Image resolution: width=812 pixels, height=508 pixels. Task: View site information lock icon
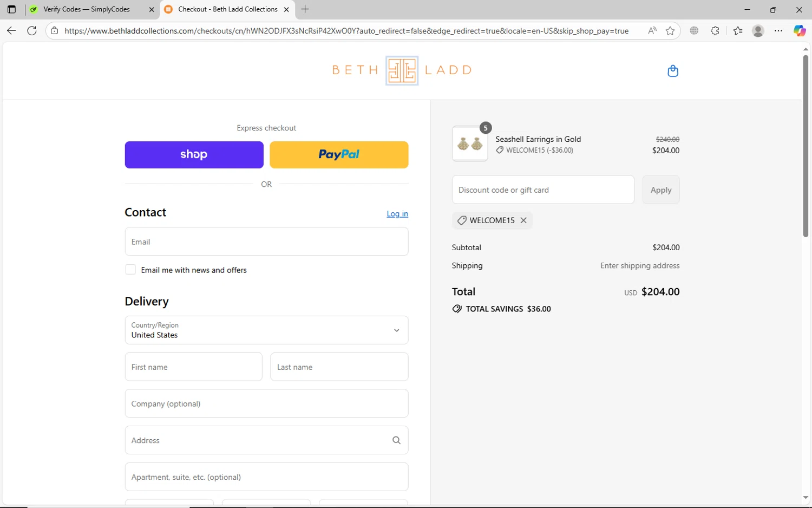click(54, 31)
